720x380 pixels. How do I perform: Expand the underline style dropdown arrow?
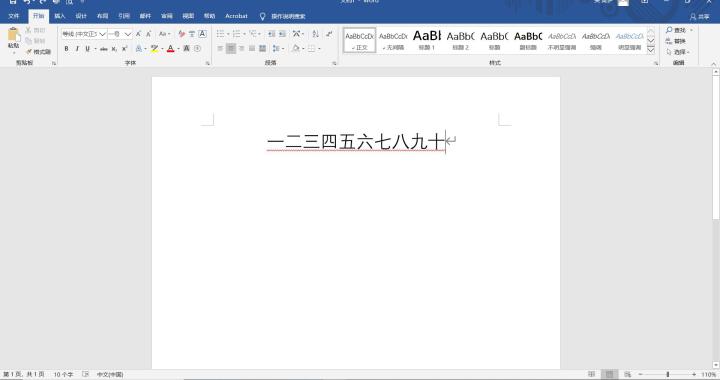[x=96, y=48]
